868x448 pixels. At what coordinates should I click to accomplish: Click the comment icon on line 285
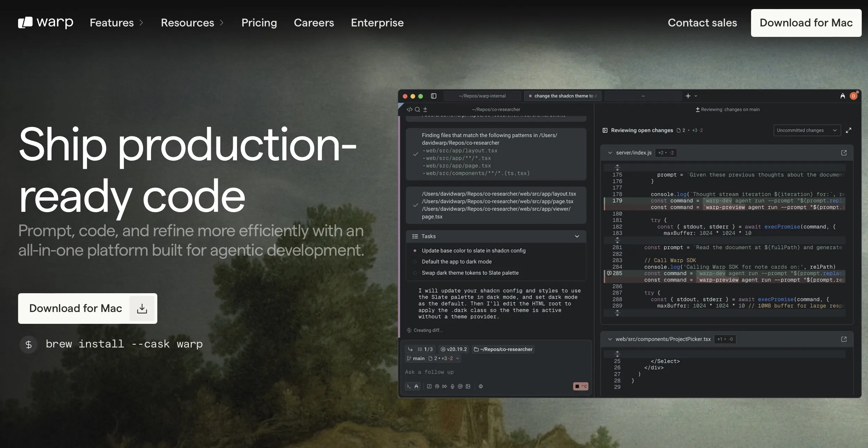[609, 273]
